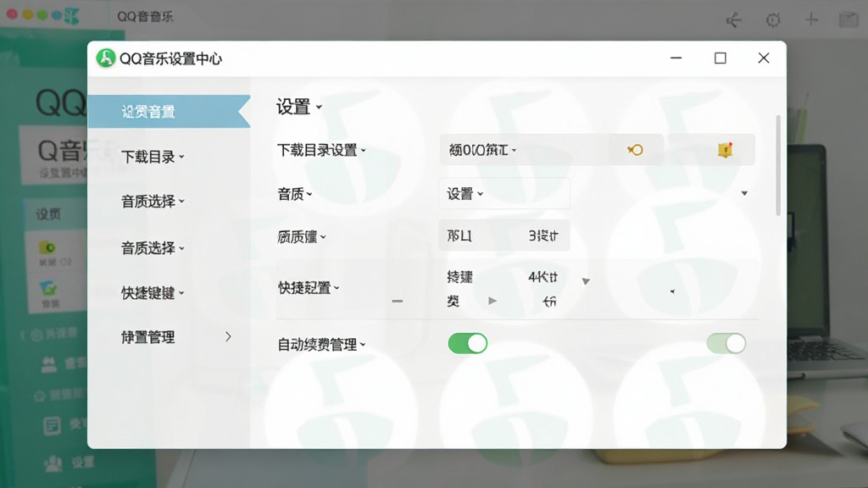868x488 pixels.
Task: Click the green QQ Music logo in dialog title bar
Action: (105, 58)
